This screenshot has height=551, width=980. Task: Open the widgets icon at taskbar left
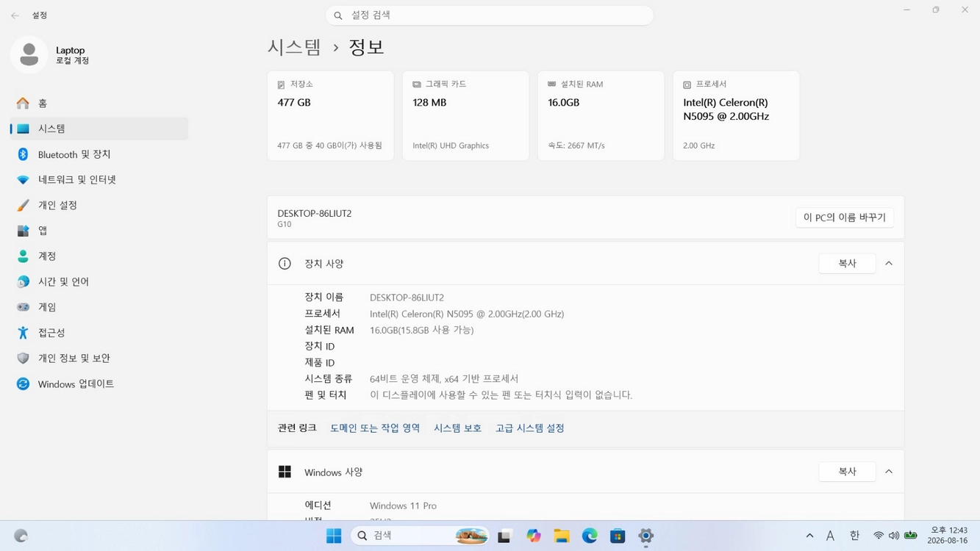point(21,536)
